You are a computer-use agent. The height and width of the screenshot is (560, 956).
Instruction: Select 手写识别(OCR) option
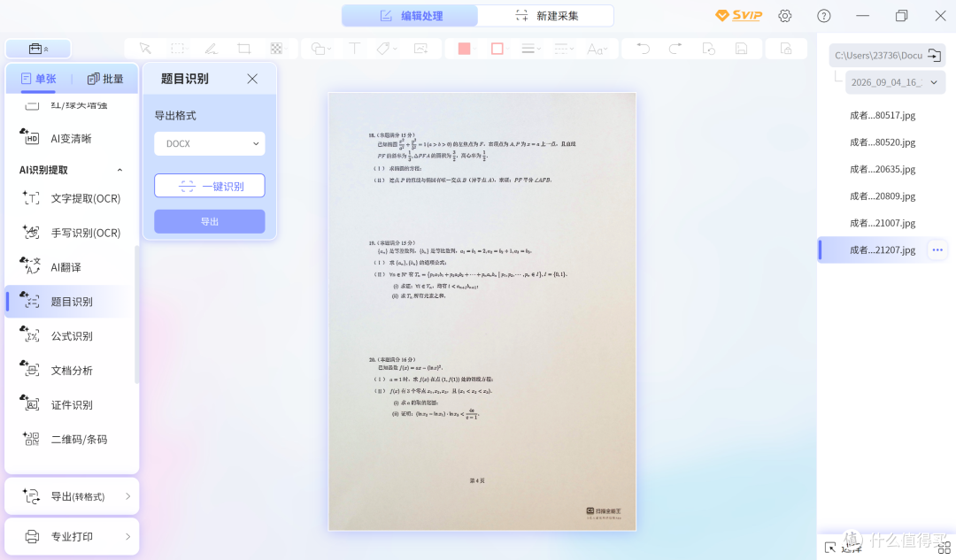click(x=71, y=233)
